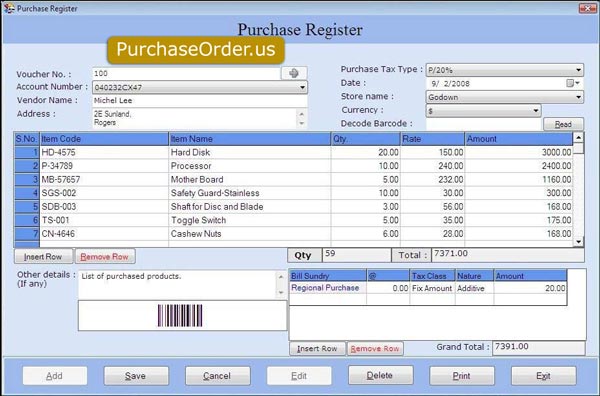Click the Other details scroll-up arrow
Screen dimensions: 600x396
[281, 277]
